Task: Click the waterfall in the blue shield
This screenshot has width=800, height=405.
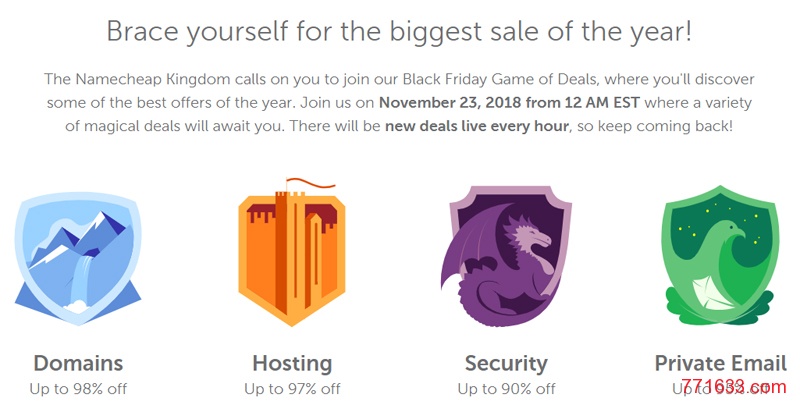Action: point(82,282)
